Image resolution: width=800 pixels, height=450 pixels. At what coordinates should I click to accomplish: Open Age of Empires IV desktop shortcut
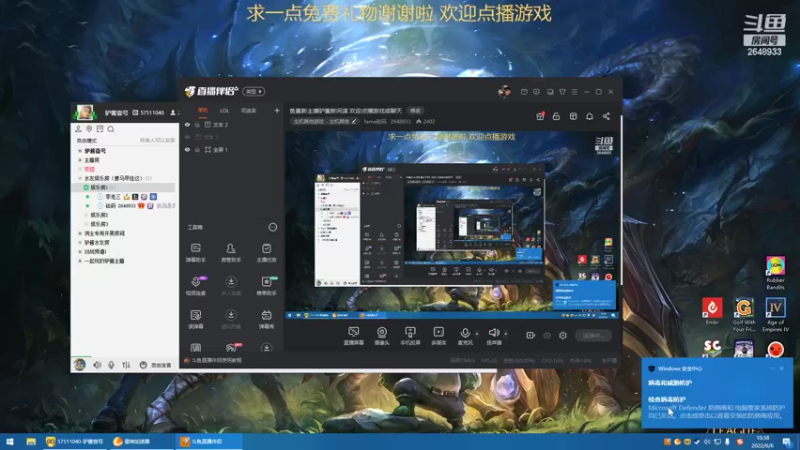click(x=776, y=315)
